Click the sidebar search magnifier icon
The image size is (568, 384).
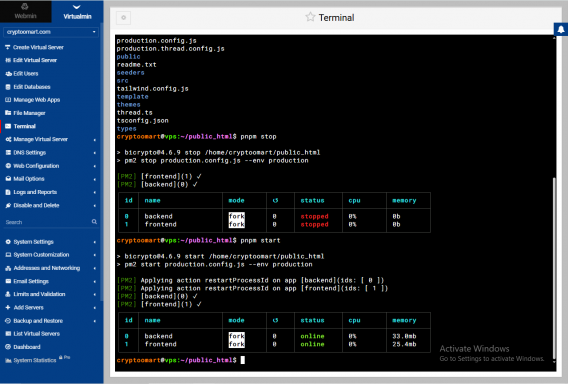coord(94,222)
